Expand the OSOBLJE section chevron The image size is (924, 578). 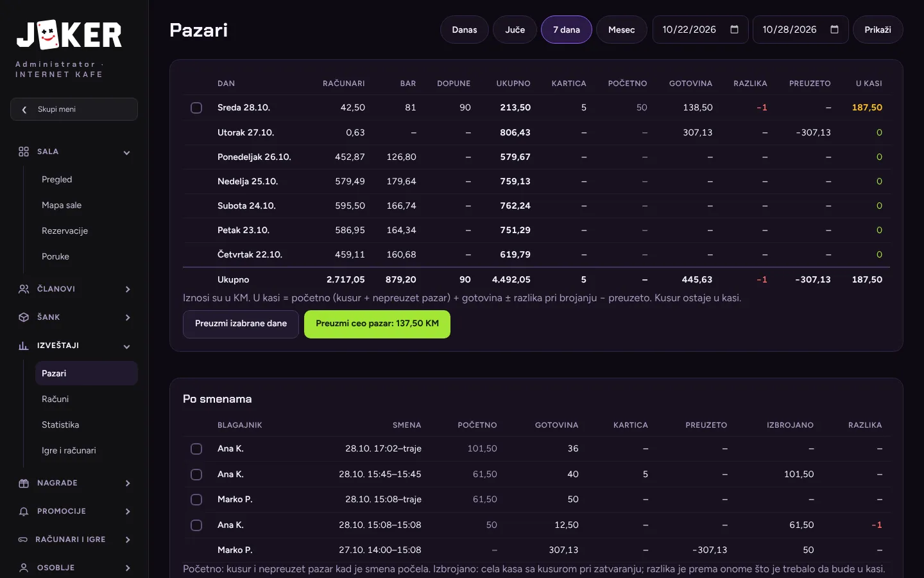(127, 568)
